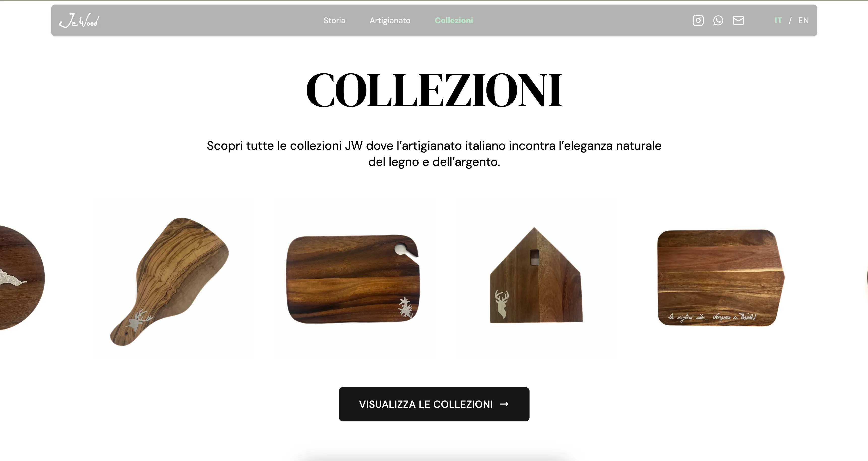
Task: Click the Visualizza le Collezioni button
Action: point(434,404)
